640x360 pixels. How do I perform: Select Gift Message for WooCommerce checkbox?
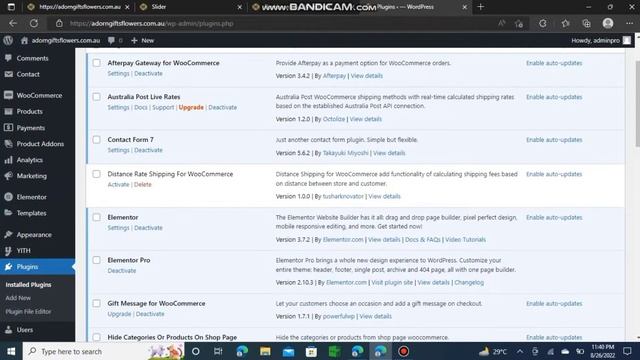[x=96, y=303]
